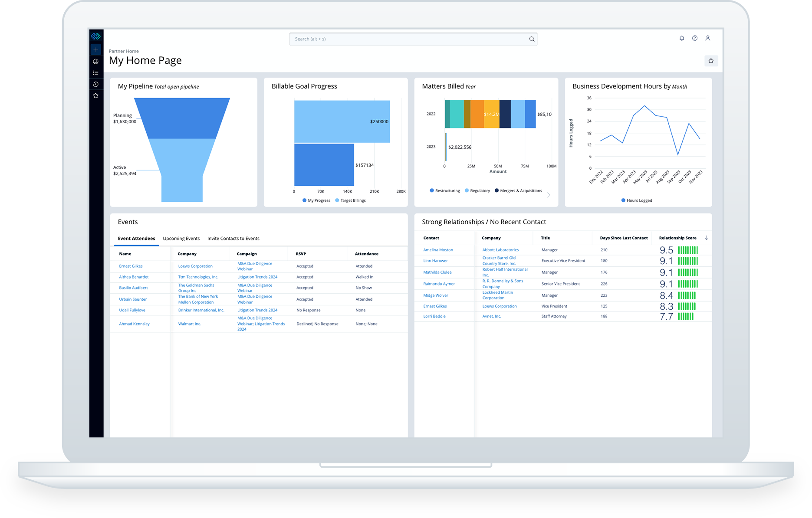Select the dashboard clock icon in the sidebar
Viewport: 812px width, 518px height.
(95, 62)
